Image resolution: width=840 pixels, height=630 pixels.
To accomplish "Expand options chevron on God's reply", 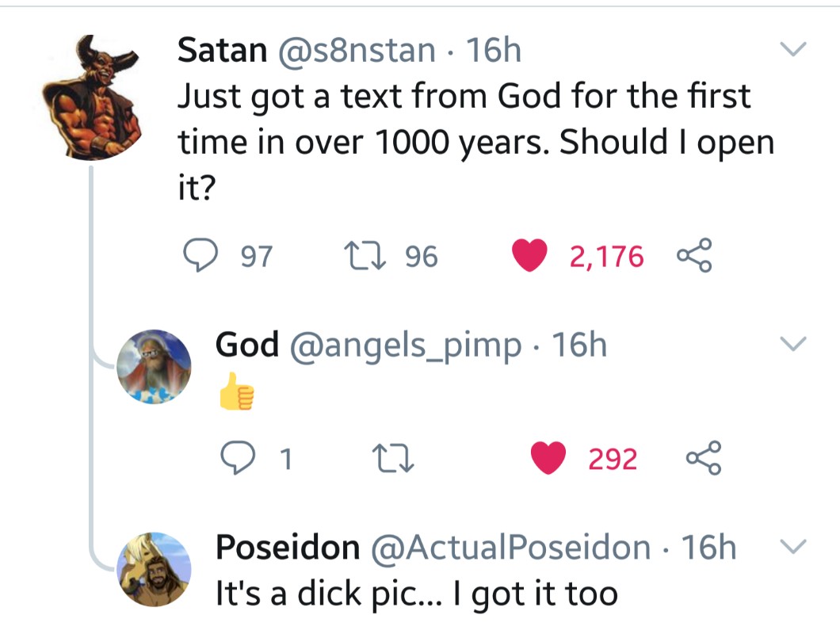I will pyautogui.click(x=791, y=345).
